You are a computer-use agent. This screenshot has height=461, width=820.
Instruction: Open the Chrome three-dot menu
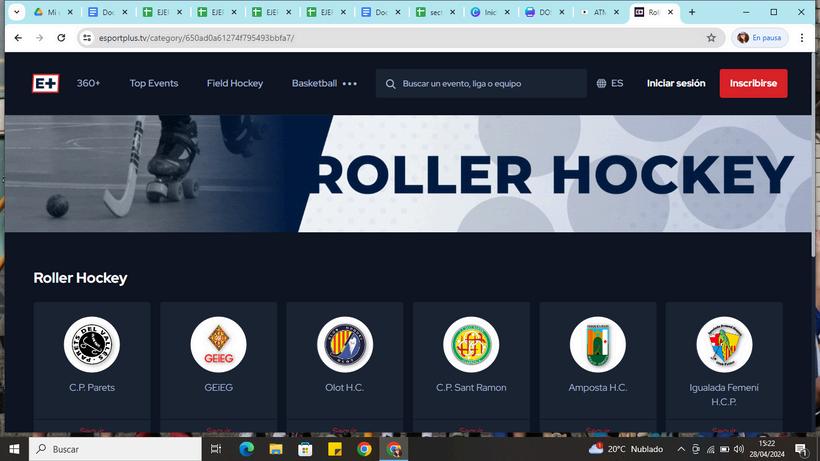pos(802,38)
